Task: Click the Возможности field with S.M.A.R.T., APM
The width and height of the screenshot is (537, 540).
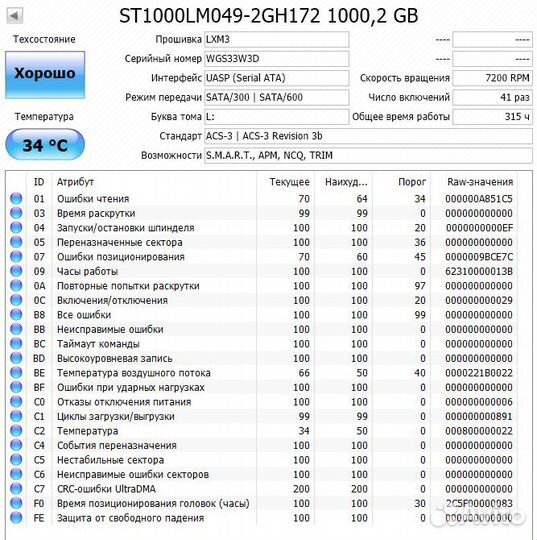Action: point(368,155)
